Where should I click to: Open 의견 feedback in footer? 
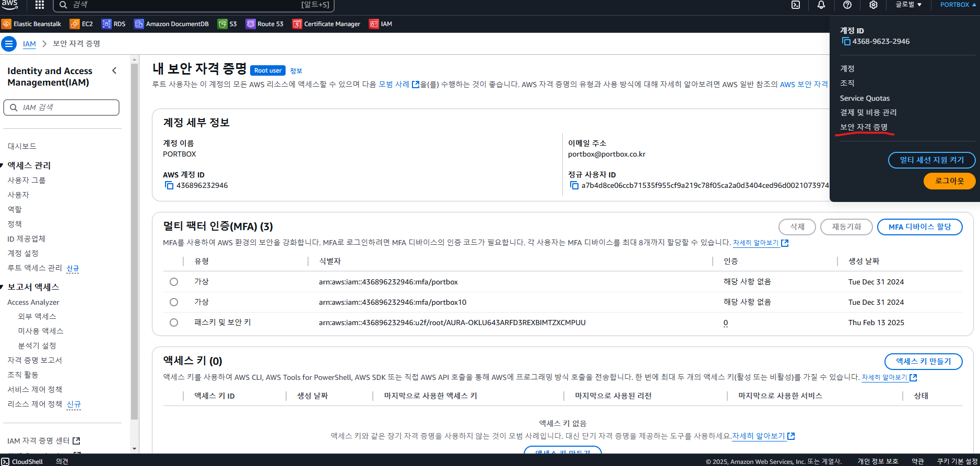click(62, 461)
